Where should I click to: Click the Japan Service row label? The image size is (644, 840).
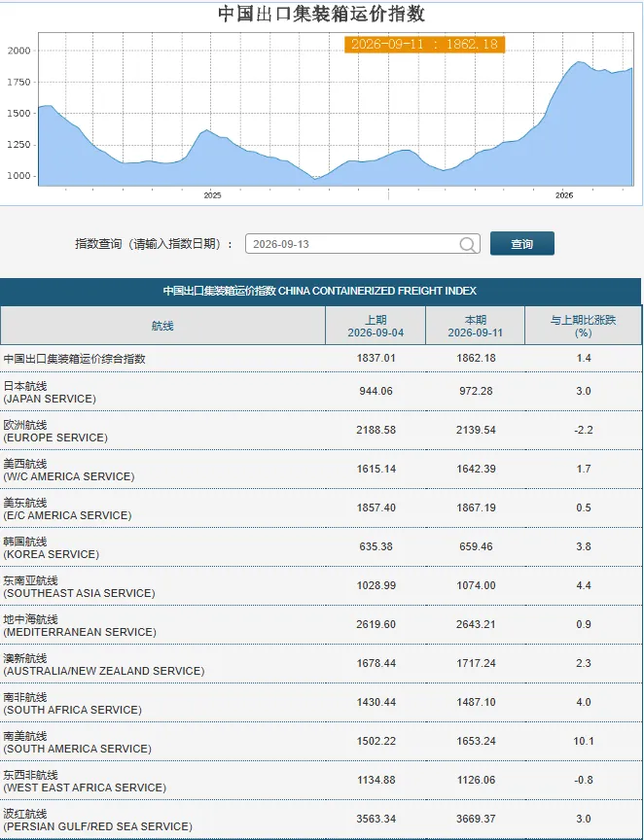[x=50, y=392]
